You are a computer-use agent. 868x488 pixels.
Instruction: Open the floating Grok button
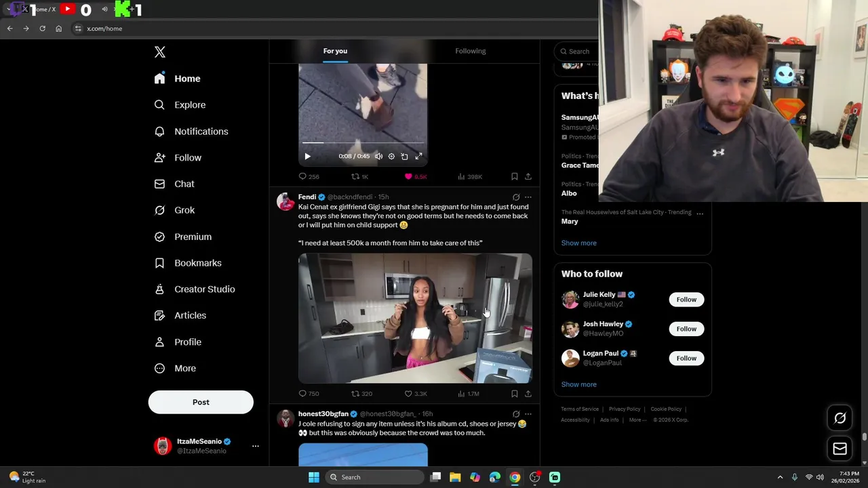point(840,418)
